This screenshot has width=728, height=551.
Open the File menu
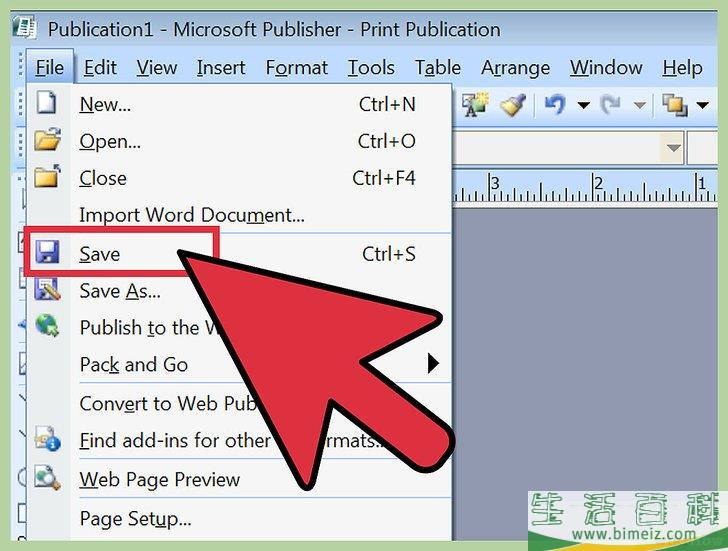pos(49,68)
